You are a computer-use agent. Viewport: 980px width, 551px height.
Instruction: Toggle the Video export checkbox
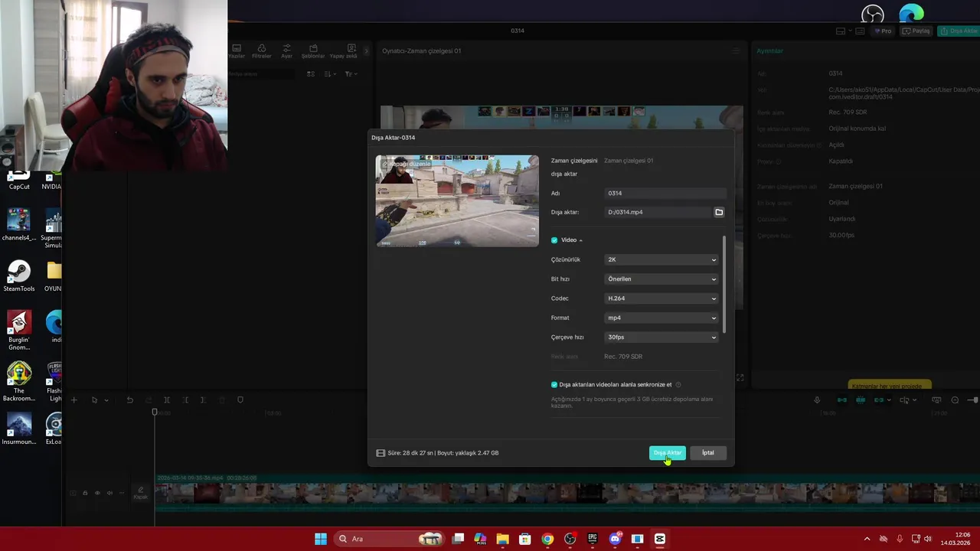[554, 240]
